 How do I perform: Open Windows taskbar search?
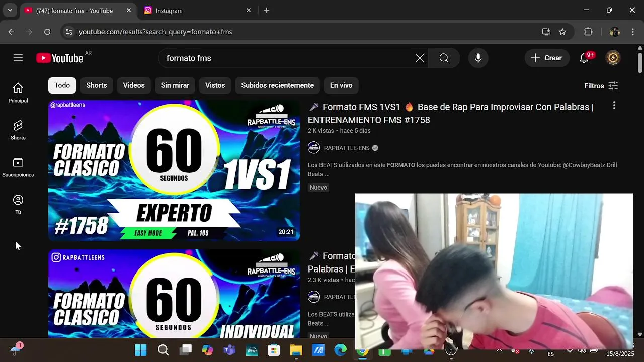tap(163, 350)
